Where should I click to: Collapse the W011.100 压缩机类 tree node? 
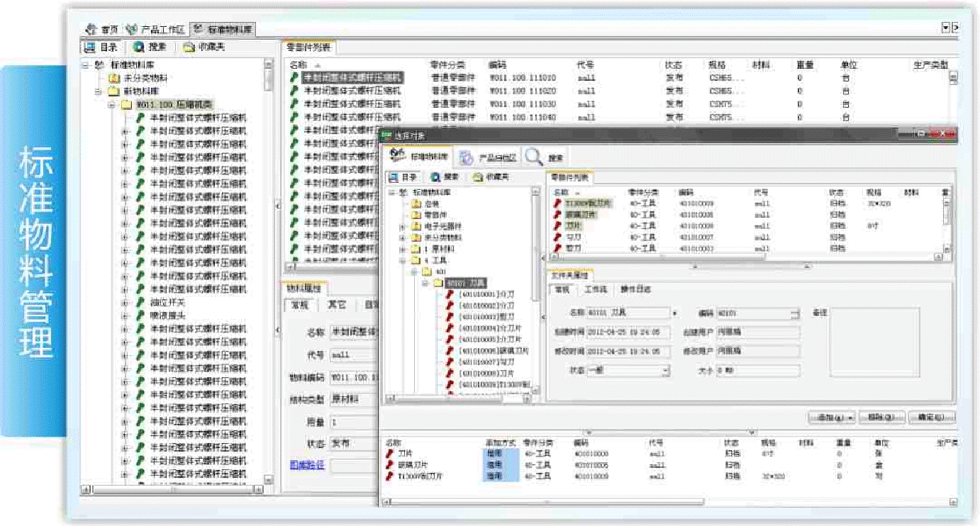[x=111, y=105]
